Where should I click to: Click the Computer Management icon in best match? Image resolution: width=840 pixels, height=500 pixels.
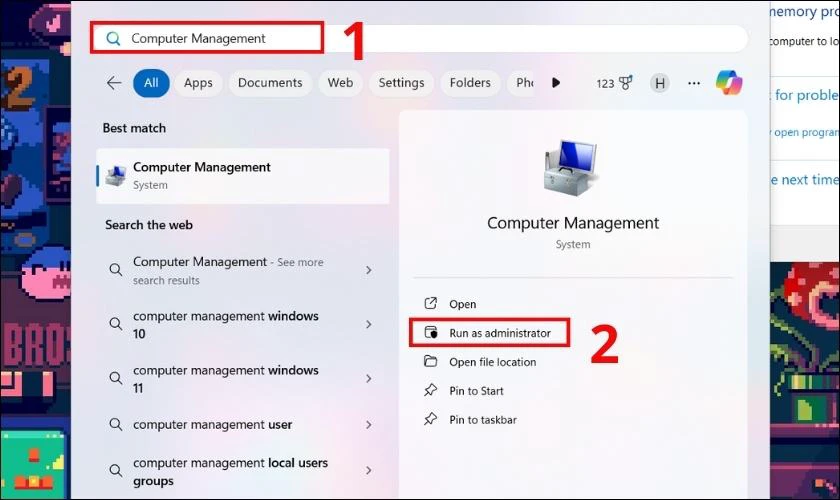(x=116, y=175)
